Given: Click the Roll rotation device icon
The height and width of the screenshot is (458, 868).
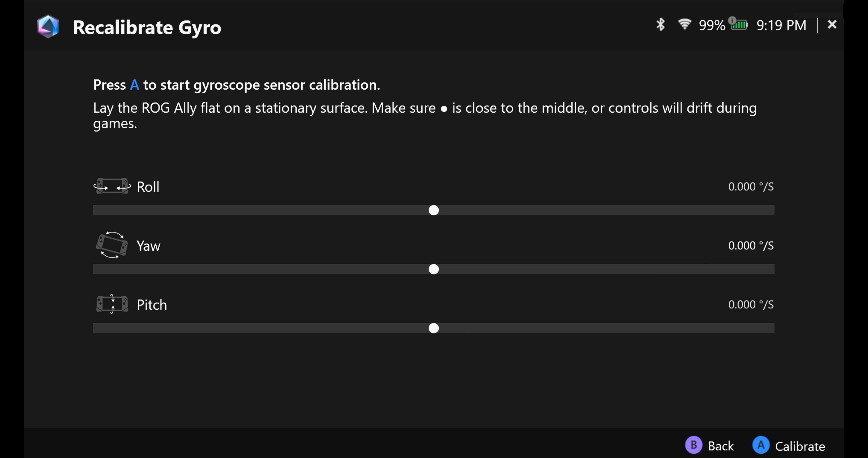Looking at the screenshot, I should [x=112, y=186].
